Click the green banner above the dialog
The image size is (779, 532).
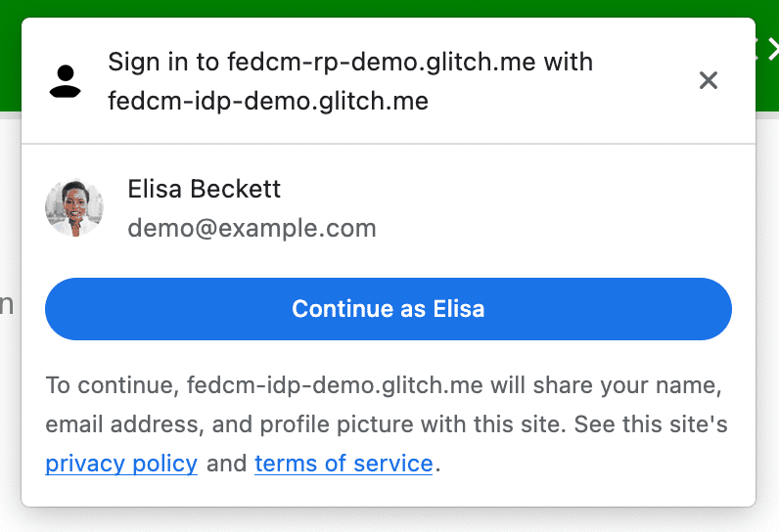391,8
